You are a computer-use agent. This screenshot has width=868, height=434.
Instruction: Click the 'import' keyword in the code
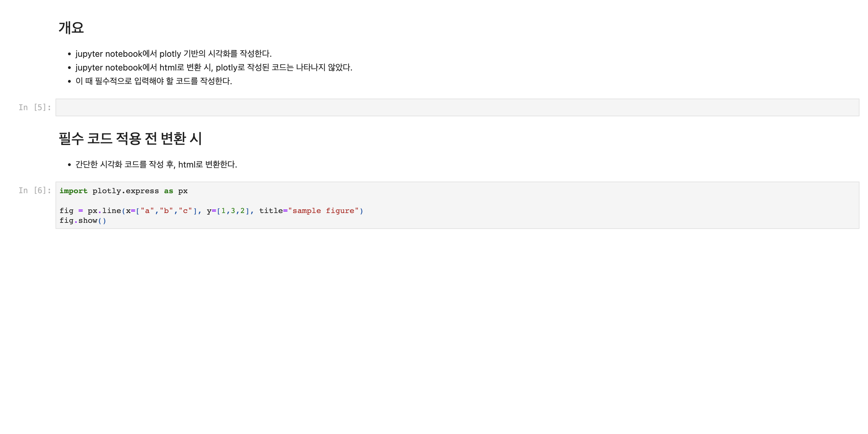[x=74, y=191]
